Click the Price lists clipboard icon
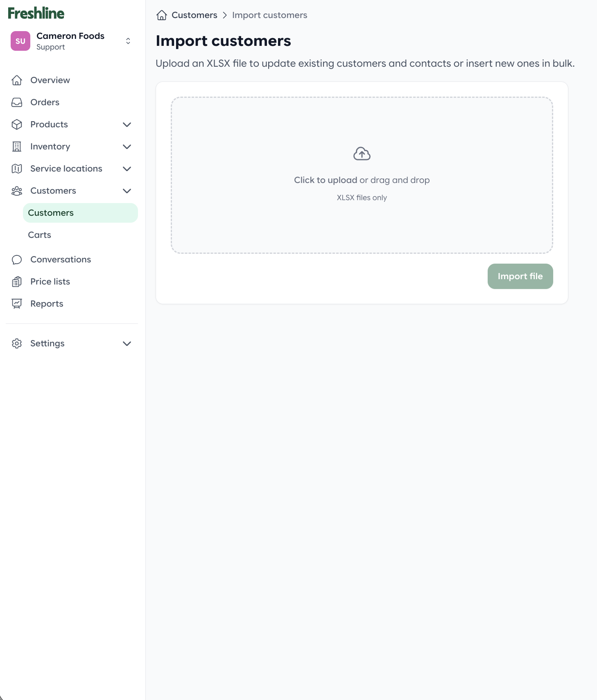597x700 pixels. [x=17, y=282]
